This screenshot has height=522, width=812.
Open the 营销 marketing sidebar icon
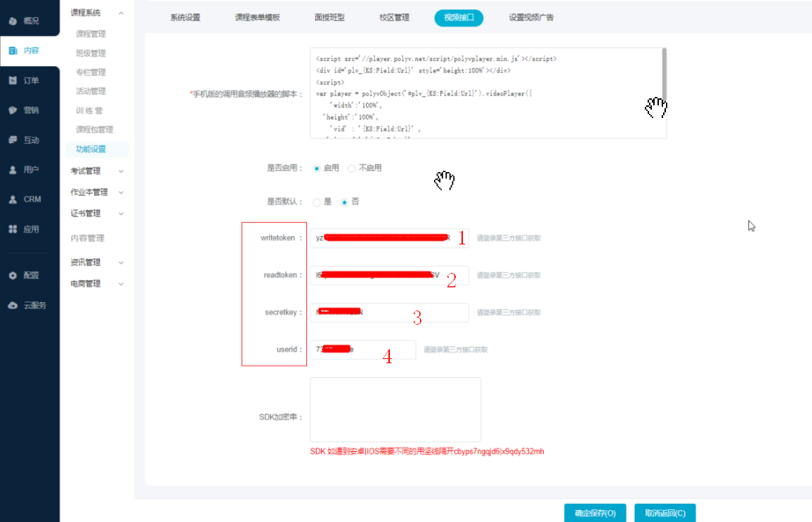[13, 110]
